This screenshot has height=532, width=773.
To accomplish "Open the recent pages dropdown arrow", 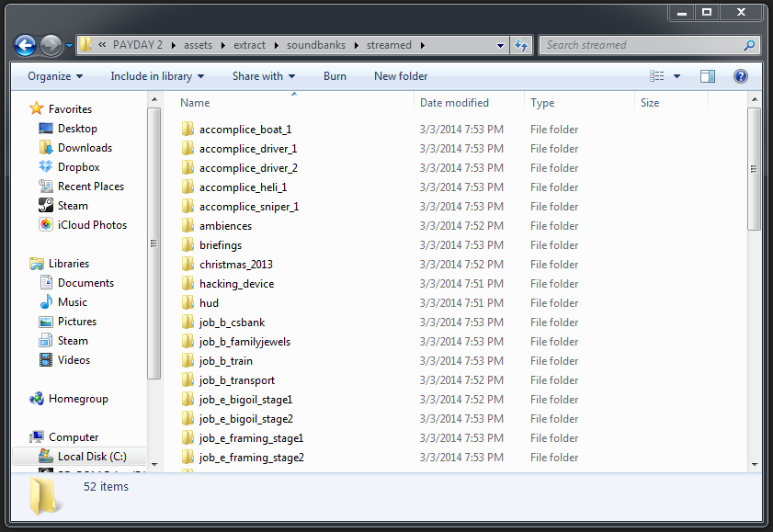I will (70, 46).
